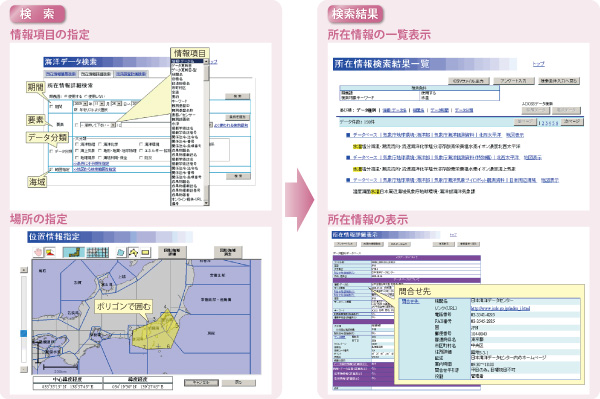Screen dimensions: 600x399
Task: Tick the 期間 period row checkbox
Action: click(x=51, y=106)
